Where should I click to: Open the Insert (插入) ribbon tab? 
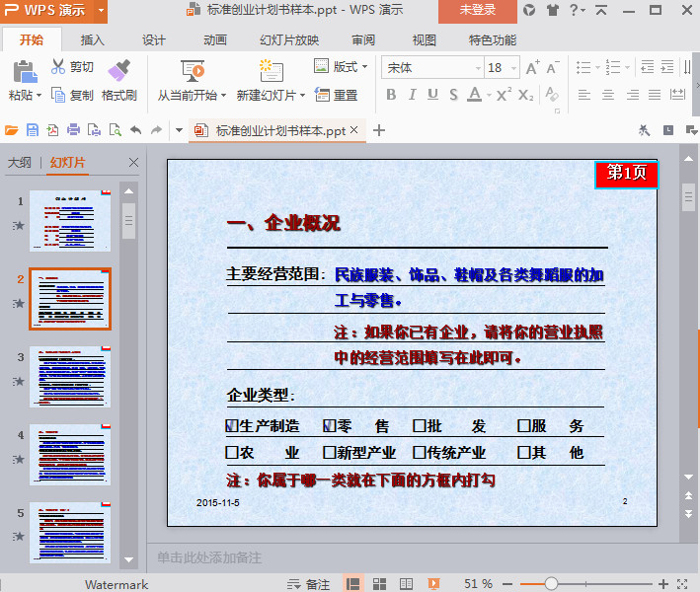92,40
